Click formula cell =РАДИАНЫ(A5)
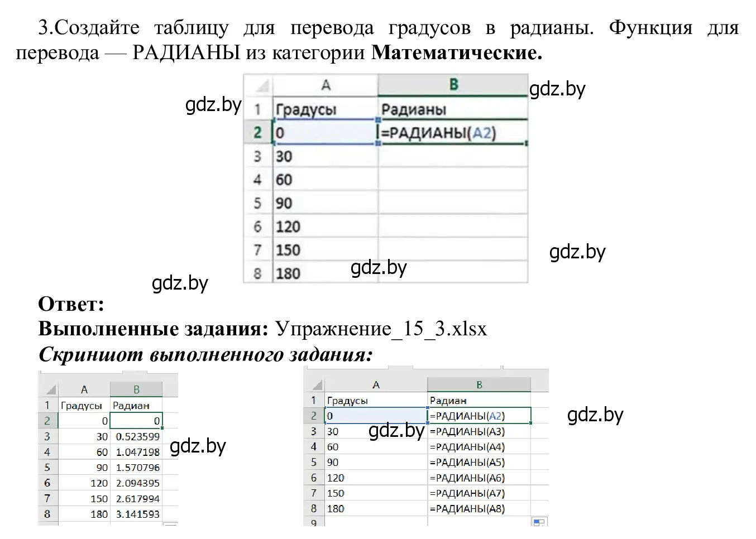Viewport: 756px width, 539px height. pyautogui.click(x=479, y=462)
